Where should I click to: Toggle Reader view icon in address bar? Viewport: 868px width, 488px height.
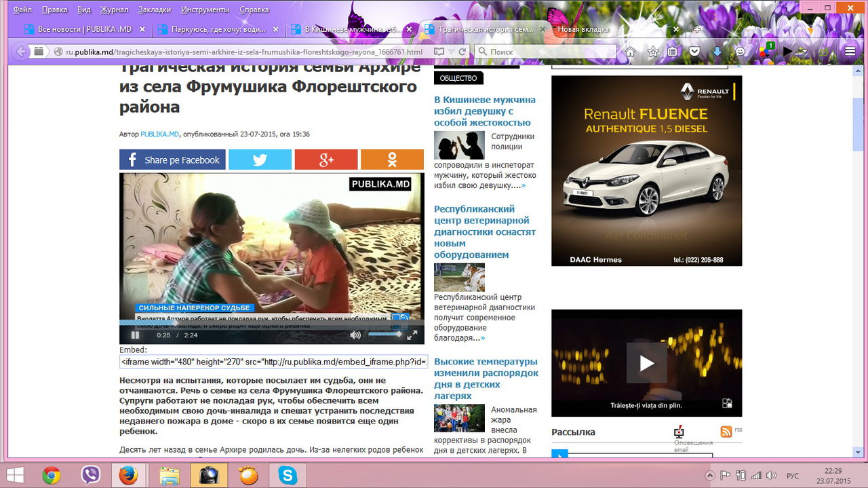(x=439, y=52)
